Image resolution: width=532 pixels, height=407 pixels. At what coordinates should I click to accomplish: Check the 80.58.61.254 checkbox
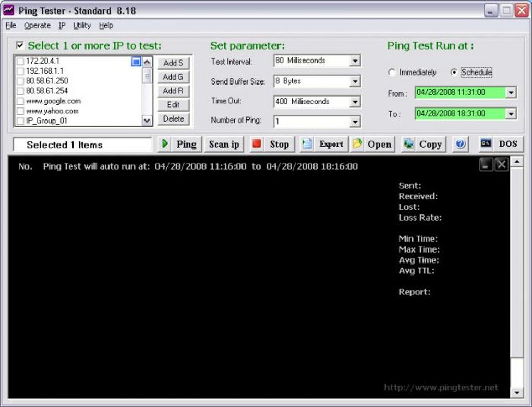click(x=20, y=91)
